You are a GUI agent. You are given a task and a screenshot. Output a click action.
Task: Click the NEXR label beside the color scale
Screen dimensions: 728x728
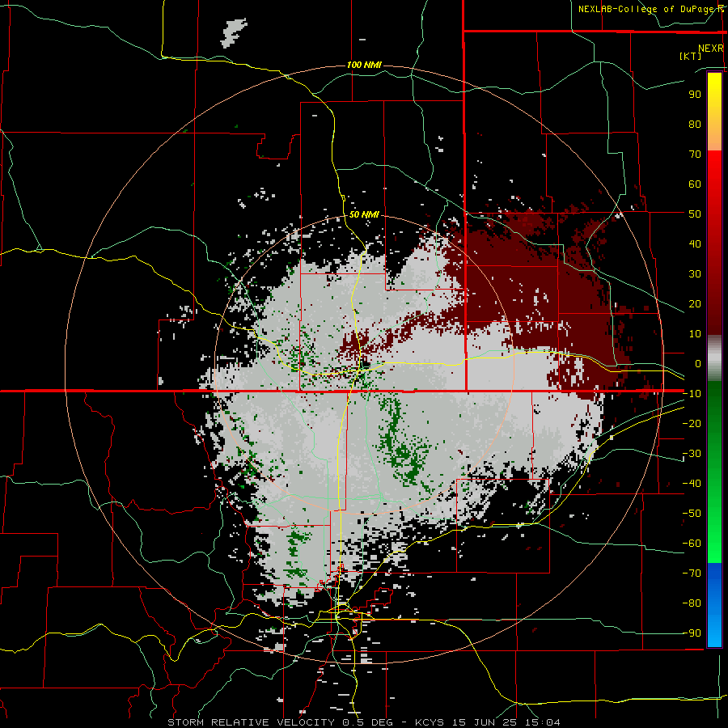coord(711,49)
